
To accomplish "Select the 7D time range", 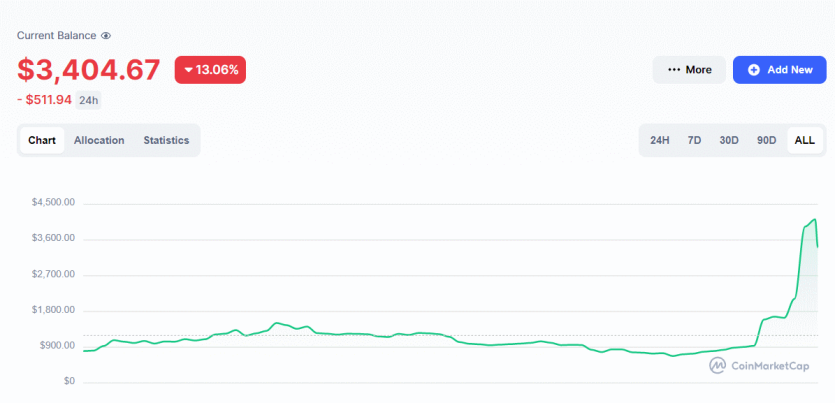I will coord(694,140).
